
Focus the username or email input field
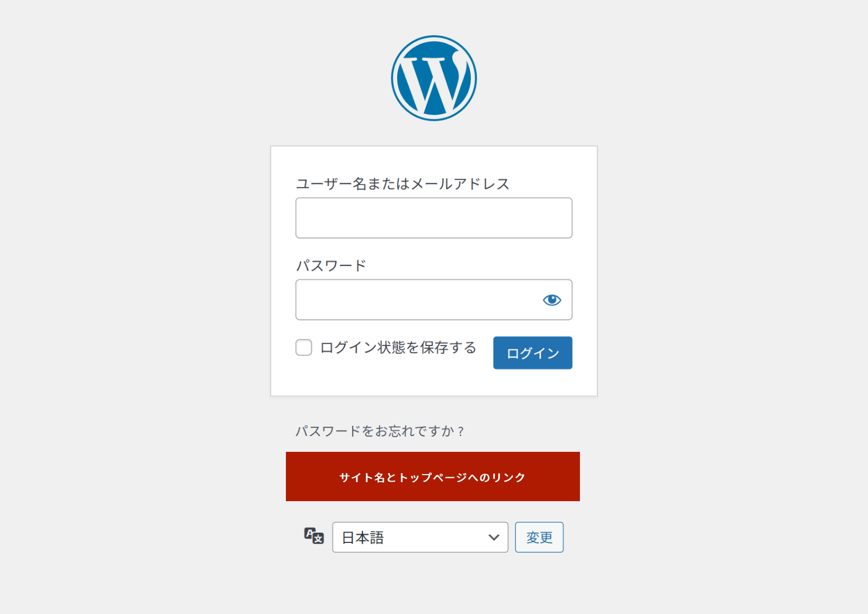coord(433,218)
